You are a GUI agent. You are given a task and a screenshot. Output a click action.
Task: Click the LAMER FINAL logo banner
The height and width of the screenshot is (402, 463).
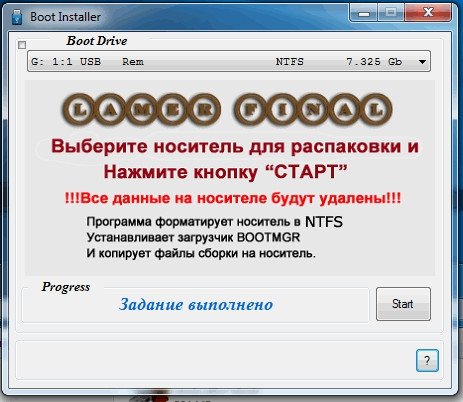[227, 109]
